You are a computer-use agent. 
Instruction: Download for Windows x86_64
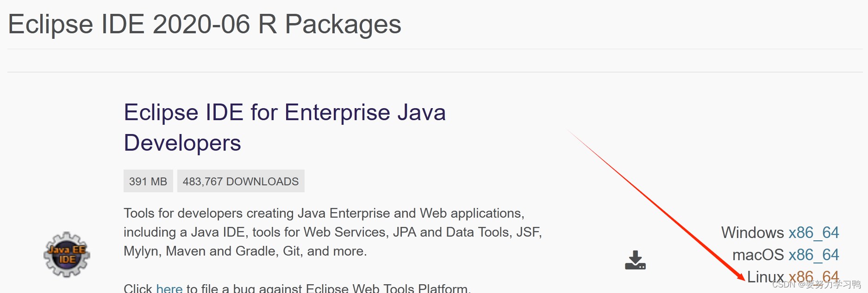814,232
